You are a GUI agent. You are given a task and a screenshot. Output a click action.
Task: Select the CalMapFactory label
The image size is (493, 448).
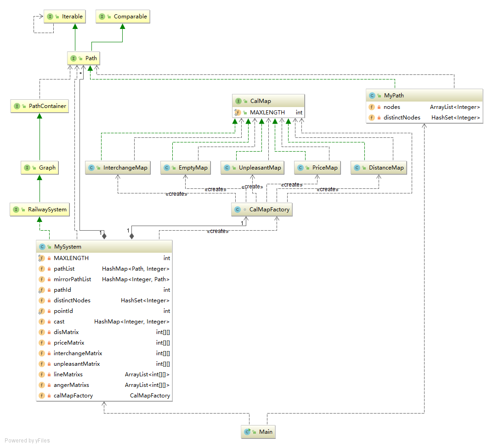(269, 210)
